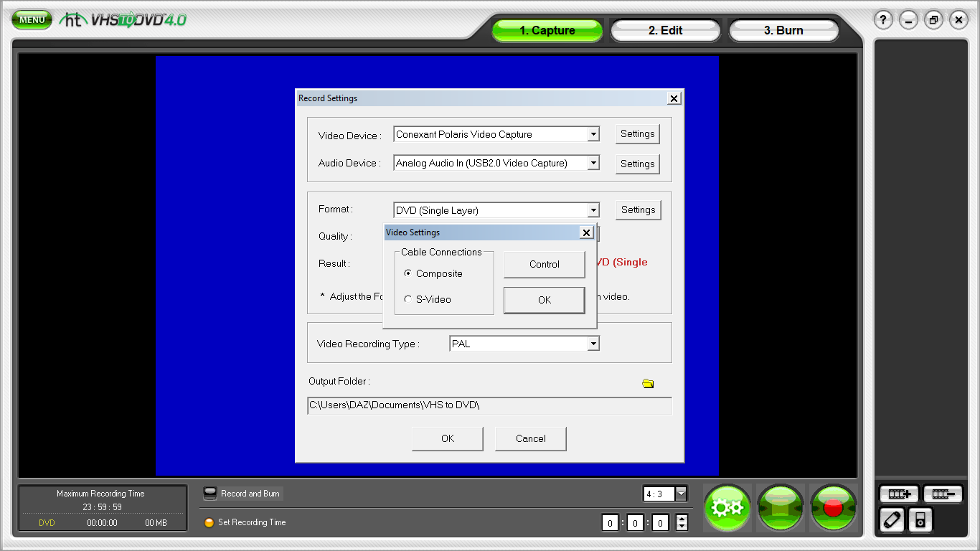Viewport: 980px width, 551px height.
Task: Open Settings for the Audio Device
Action: point(638,164)
